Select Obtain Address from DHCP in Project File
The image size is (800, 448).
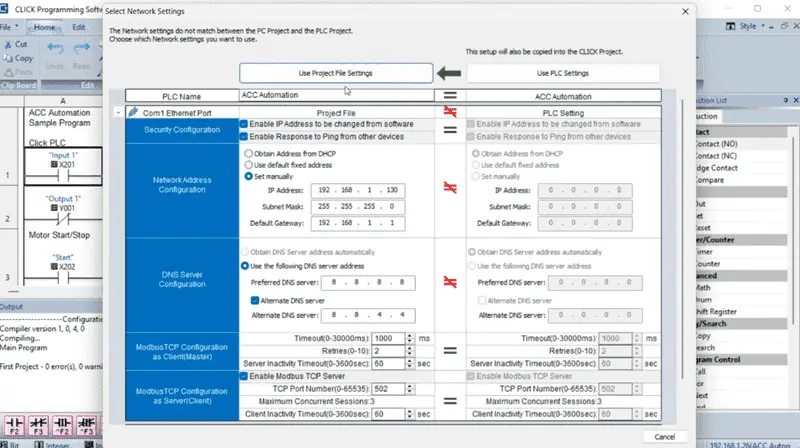pos(248,153)
